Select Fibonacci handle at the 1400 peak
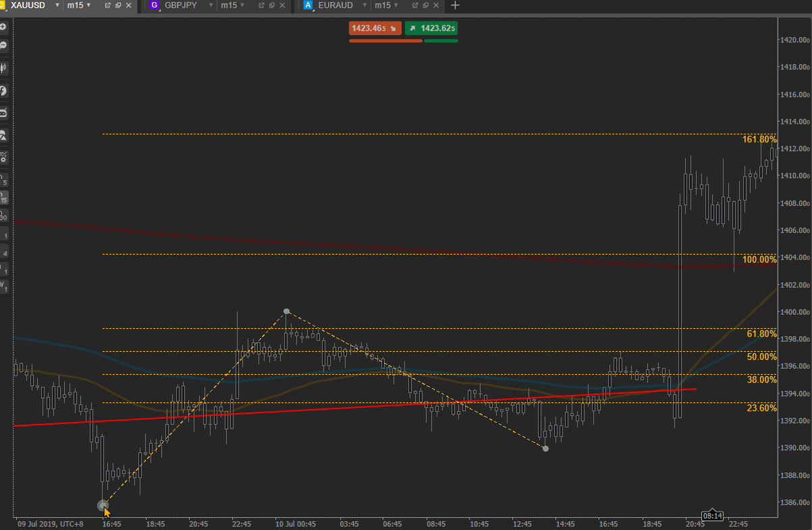Image resolution: width=812 pixels, height=530 pixels. click(x=286, y=311)
